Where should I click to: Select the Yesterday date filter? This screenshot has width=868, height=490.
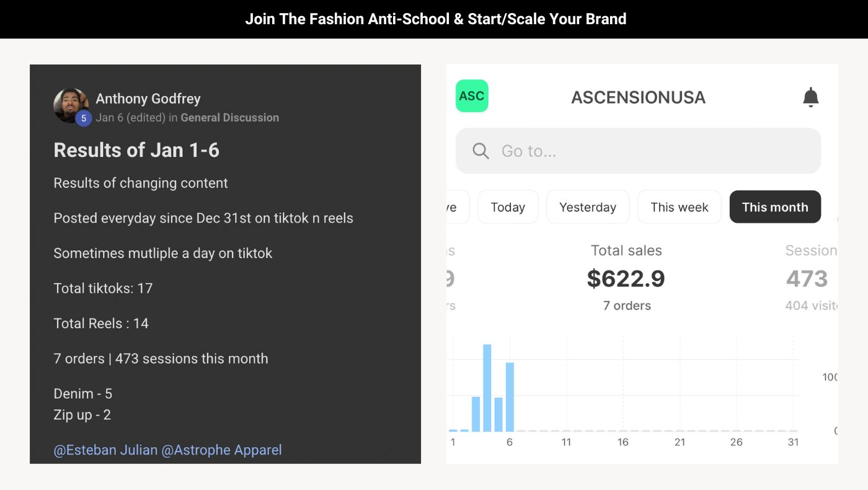587,207
